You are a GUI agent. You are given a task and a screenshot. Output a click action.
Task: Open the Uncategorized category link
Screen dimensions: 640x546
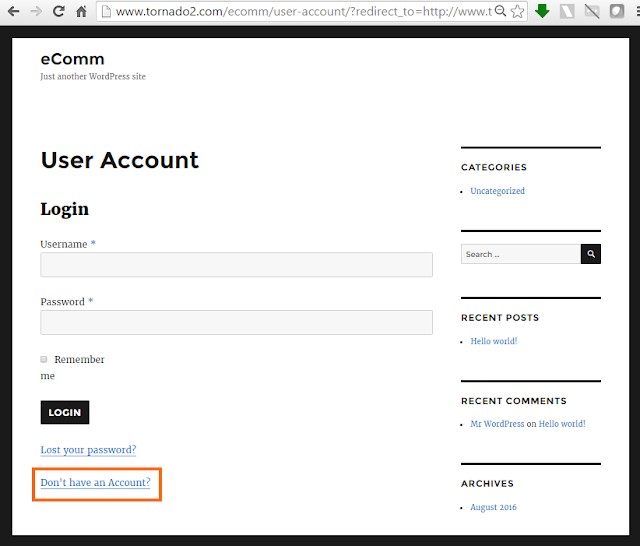pyautogui.click(x=498, y=191)
